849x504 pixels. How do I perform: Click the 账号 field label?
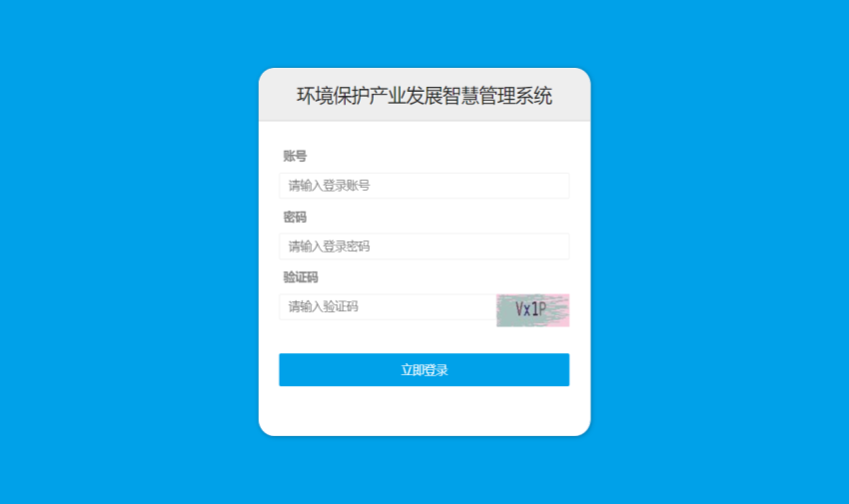tap(295, 157)
